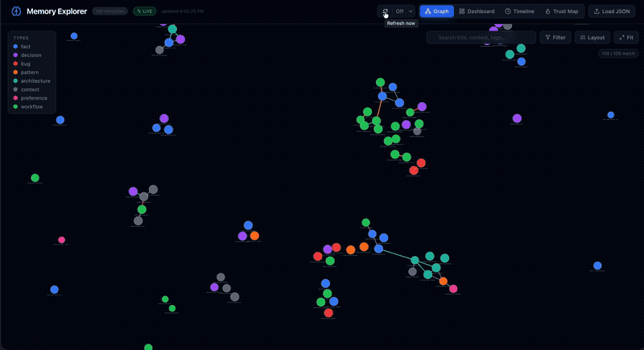Select the orange node in blue-purple-orange trio
The image size is (644, 350).
(254, 236)
